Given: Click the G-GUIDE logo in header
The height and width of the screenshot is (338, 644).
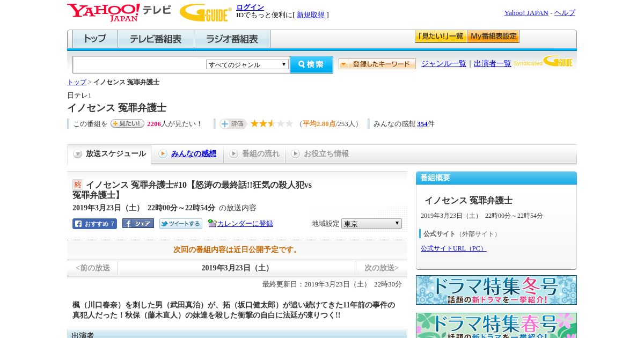Looking at the screenshot, I should (x=206, y=12).
